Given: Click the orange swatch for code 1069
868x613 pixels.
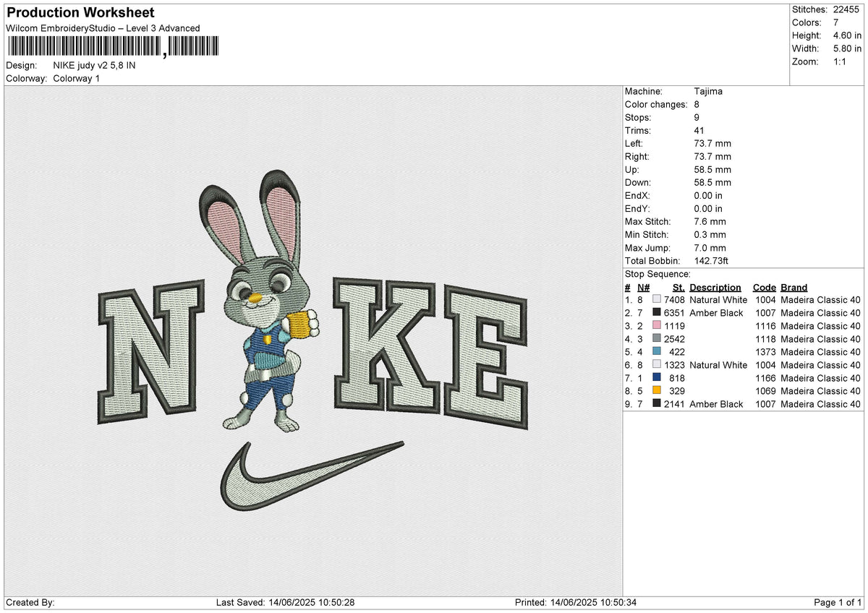Looking at the screenshot, I should coord(657,390).
